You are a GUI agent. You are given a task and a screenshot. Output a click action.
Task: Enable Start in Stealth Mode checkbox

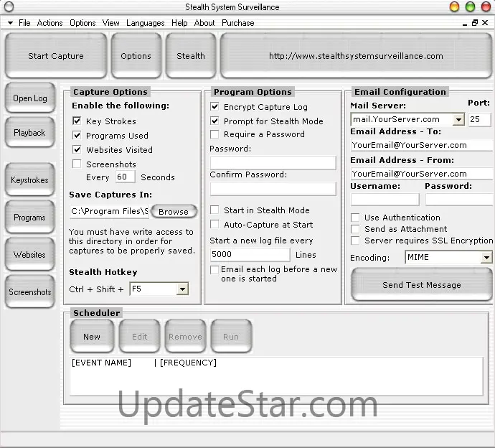click(214, 210)
